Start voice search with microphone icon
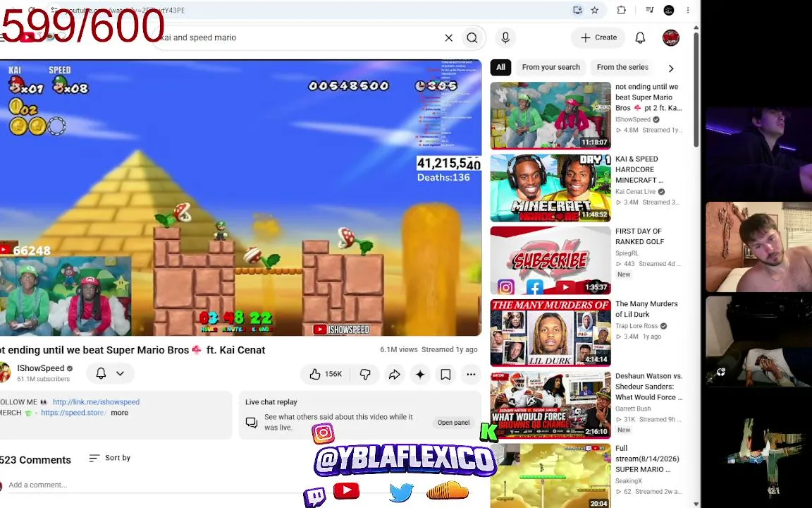Image resolution: width=812 pixels, height=508 pixels. (x=505, y=37)
